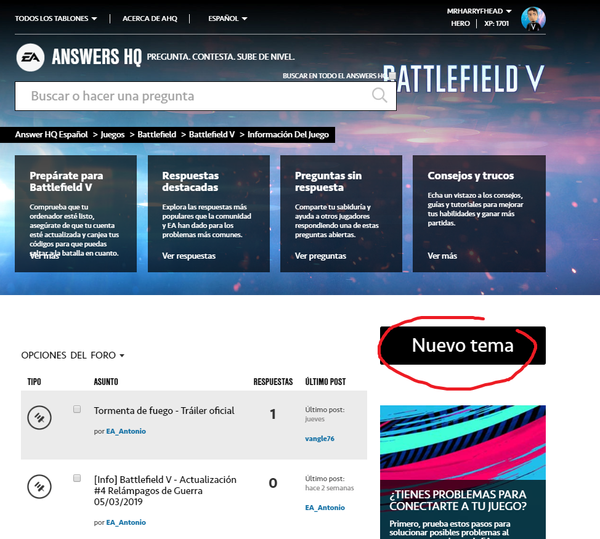Go to Battlefield V breadcrumb
Image resolution: width=600 pixels, height=539 pixels.
click(212, 135)
